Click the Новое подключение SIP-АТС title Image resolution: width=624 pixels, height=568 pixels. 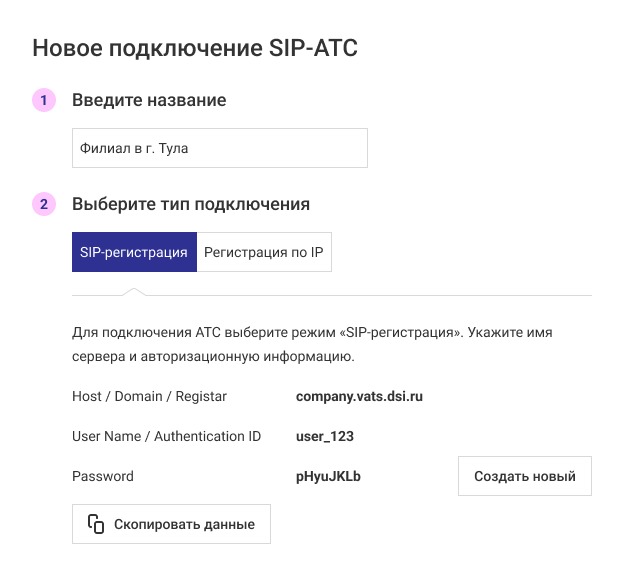click(195, 48)
